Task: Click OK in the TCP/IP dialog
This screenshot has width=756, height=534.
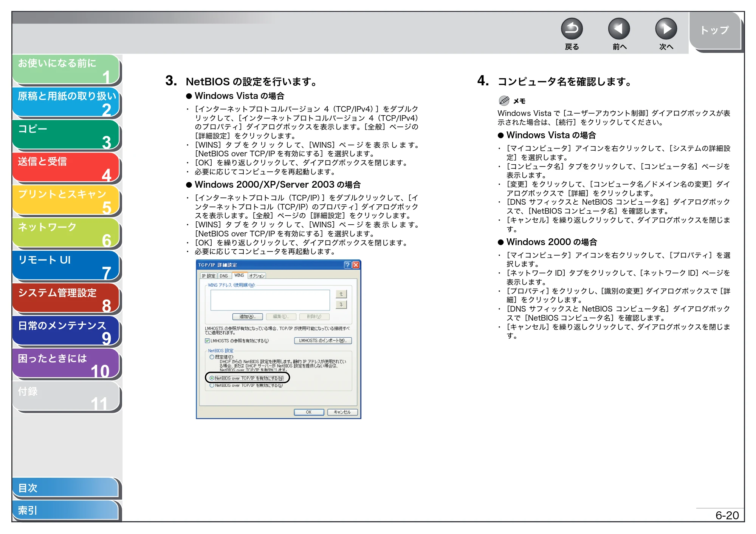Action: (x=309, y=412)
